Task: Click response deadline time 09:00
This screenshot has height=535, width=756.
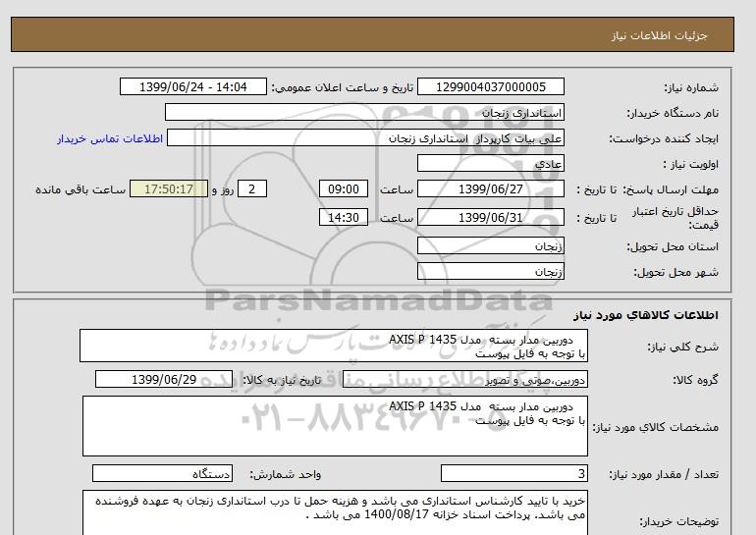Action: 344,188
